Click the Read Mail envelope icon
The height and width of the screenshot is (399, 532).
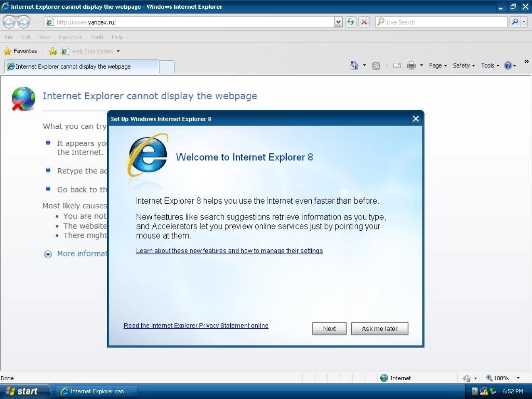coord(397,66)
